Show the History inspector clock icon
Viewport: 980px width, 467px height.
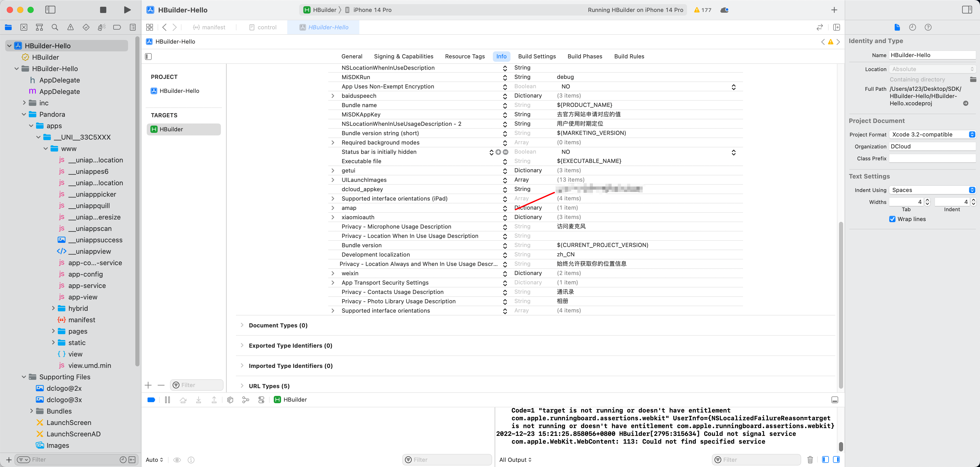click(912, 28)
